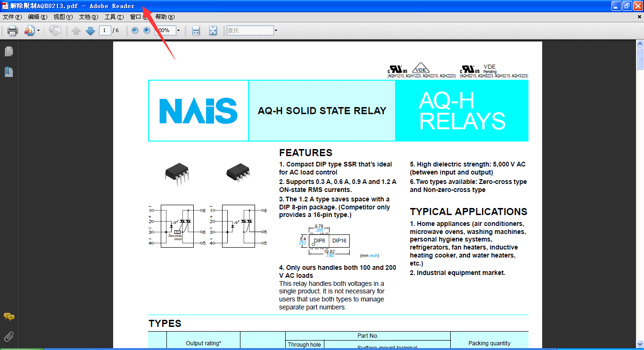Click the zero-cross circuit schematic
The image size is (644, 350).
pos(177,226)
